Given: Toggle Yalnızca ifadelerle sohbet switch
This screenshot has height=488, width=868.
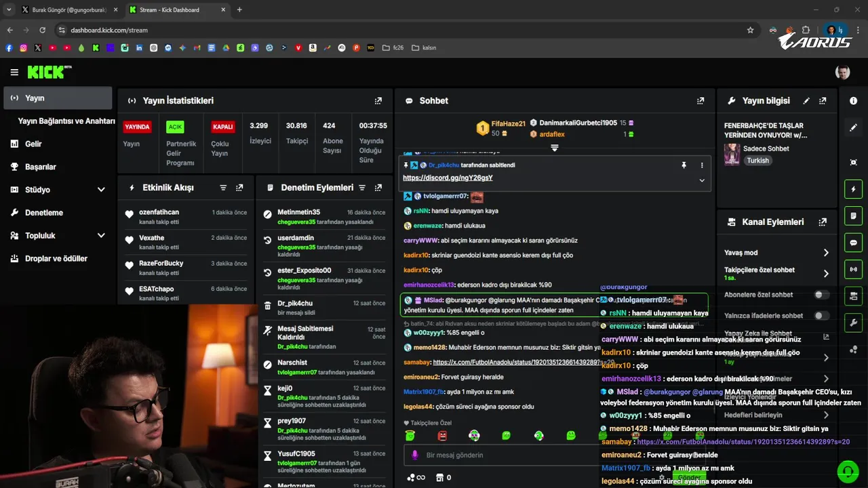Looking at the screenshot, I should [x=821, y=316].
